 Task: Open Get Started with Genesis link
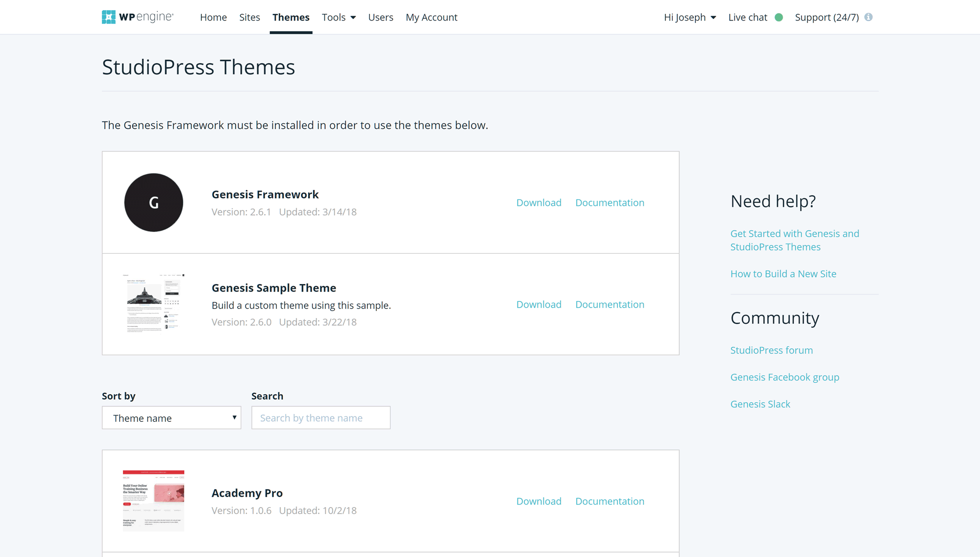[x=795, y=240]
